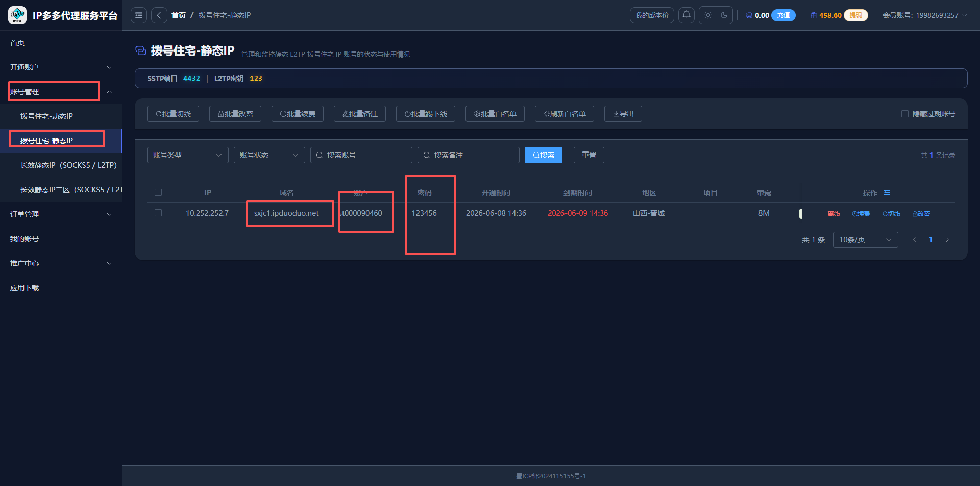980x486 pixels.
Task: Open 长效静态IP (SOCKS5 / L2TP) item
Action: point(61,165)
